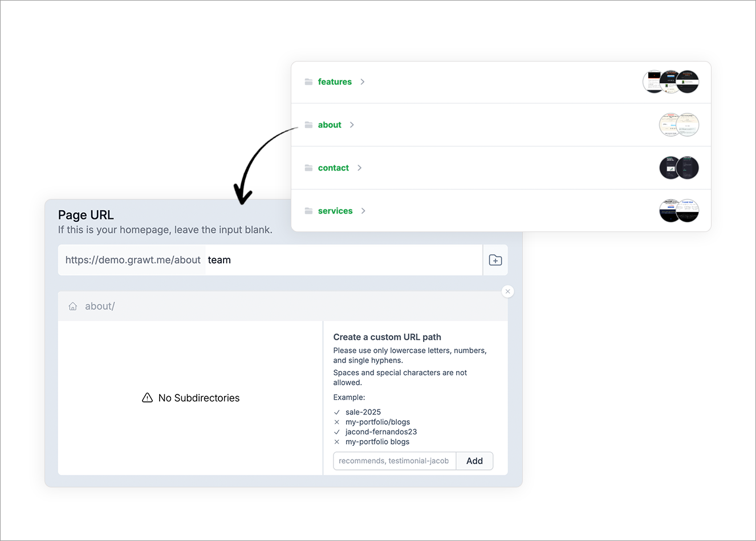Click the No Subdirectories warning icon
This screenshot has width=756, height=541.
click(x=147, y=398)
